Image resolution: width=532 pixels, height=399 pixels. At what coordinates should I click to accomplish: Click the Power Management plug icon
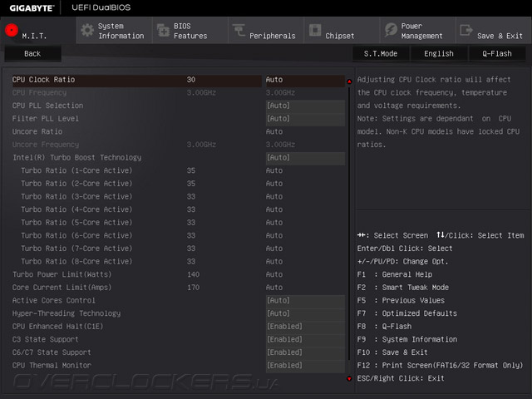pyautogui.click(x=391, y=30)
